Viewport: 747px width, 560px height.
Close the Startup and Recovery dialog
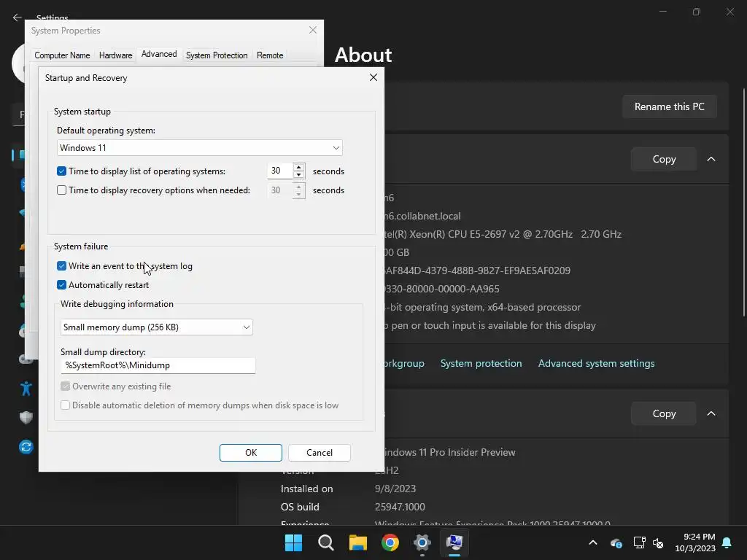coord(373,77)
